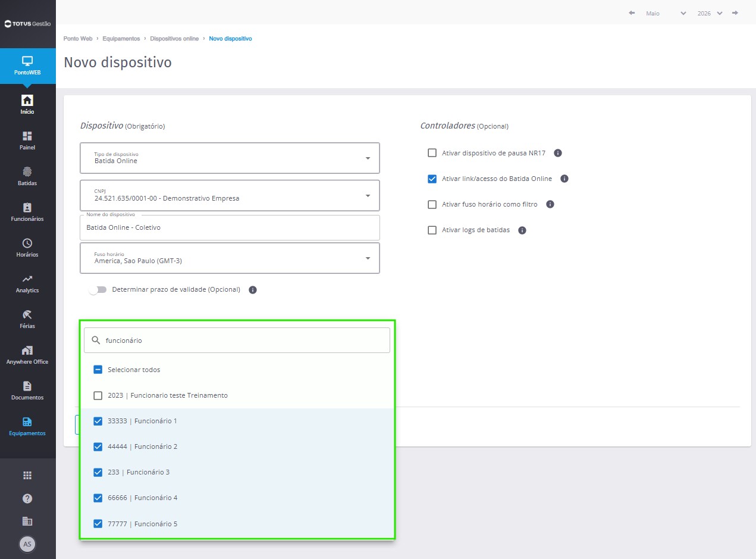
Task: Open Analytics chart icon
Action: pos(27,279)
